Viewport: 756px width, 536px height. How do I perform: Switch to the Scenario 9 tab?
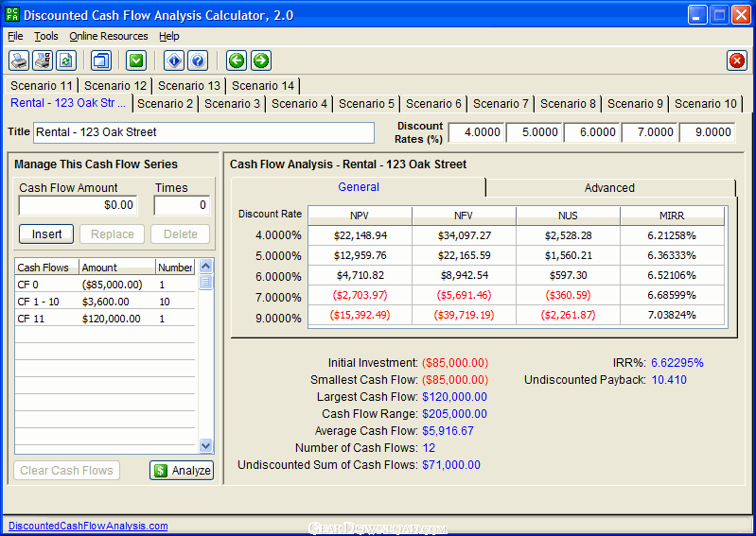click(635, 104)
